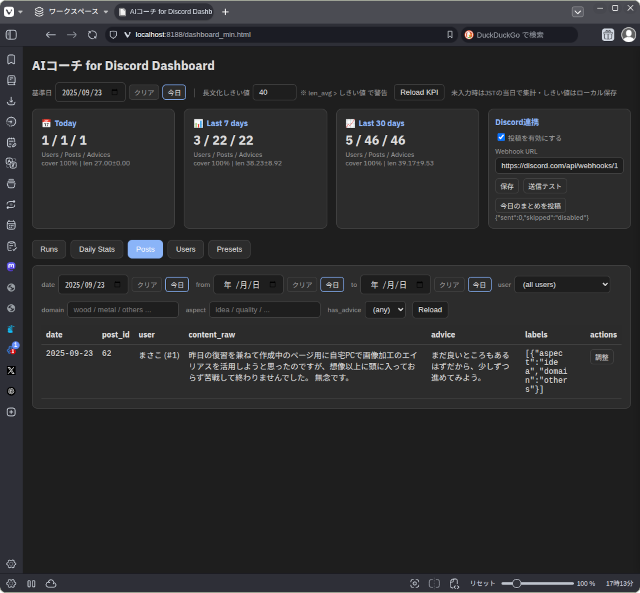The image size is (640, 593).
Task: Open the user filter (all users) dropdown
Action: (561, 284)
